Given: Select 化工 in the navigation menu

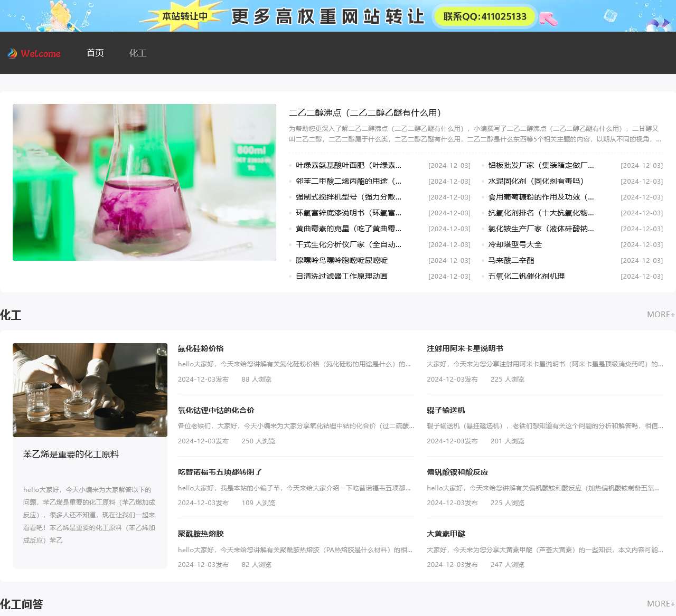Looking at the screenshot, I should pos(138,53).
